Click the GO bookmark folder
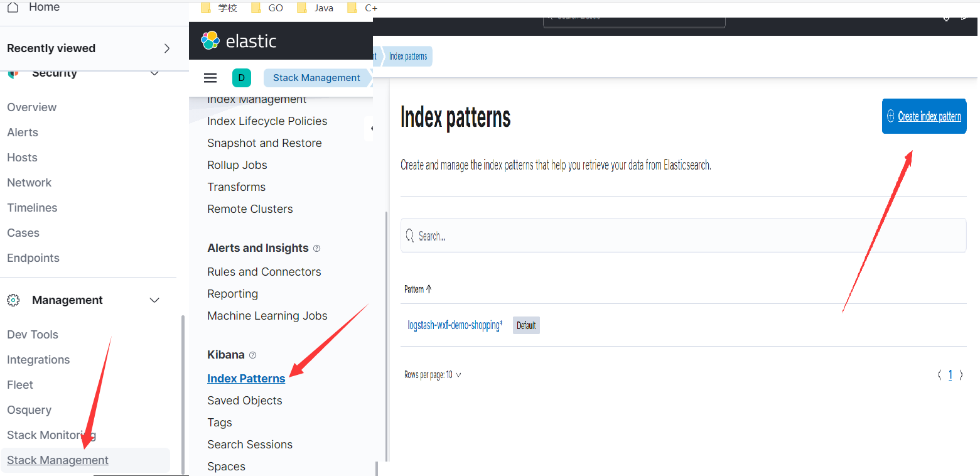Viewport: 980px width, 476px height. [x=267, y=8]
